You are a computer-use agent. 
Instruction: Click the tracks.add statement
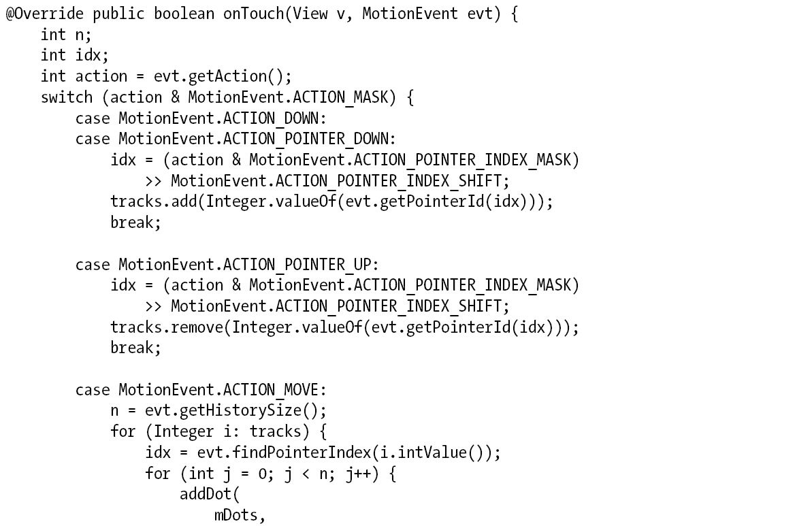pos(331,201)
